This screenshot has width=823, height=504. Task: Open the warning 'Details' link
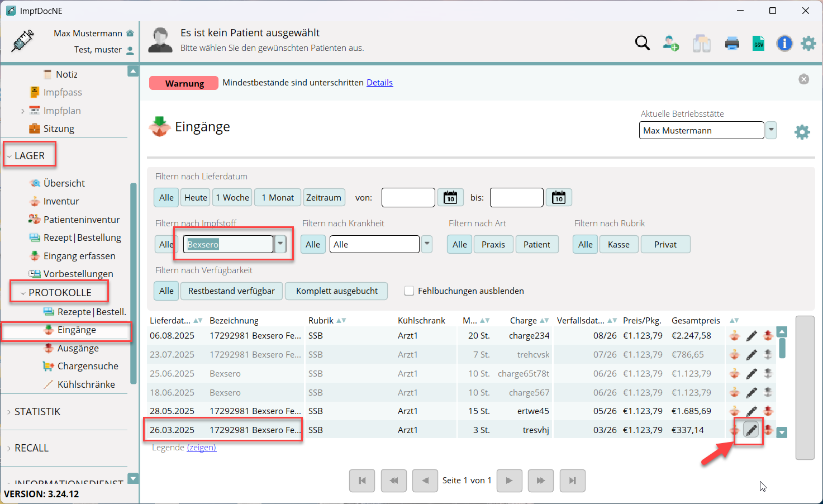(379, 83)
